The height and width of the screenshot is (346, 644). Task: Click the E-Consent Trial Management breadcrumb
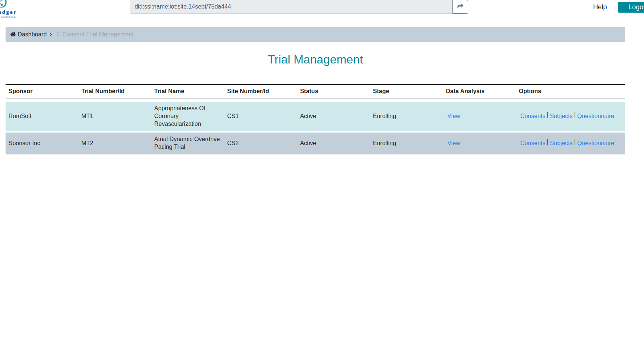point(95,34)
